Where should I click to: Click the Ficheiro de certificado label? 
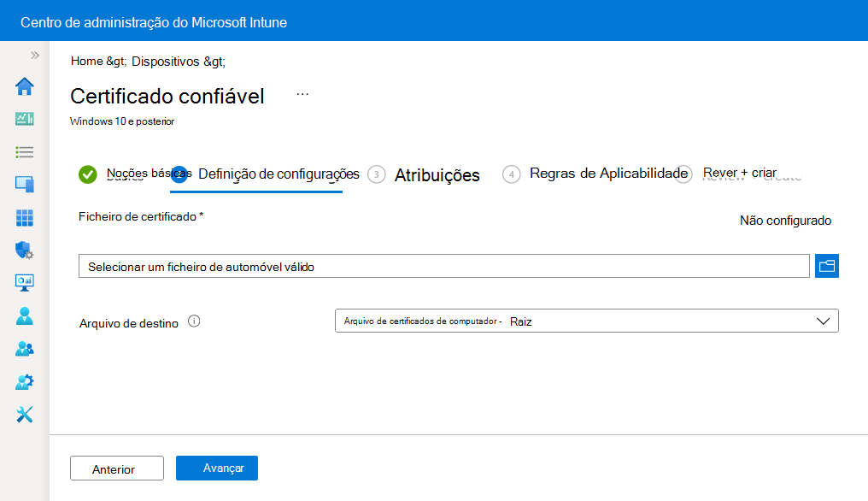[x=141, y=216]
